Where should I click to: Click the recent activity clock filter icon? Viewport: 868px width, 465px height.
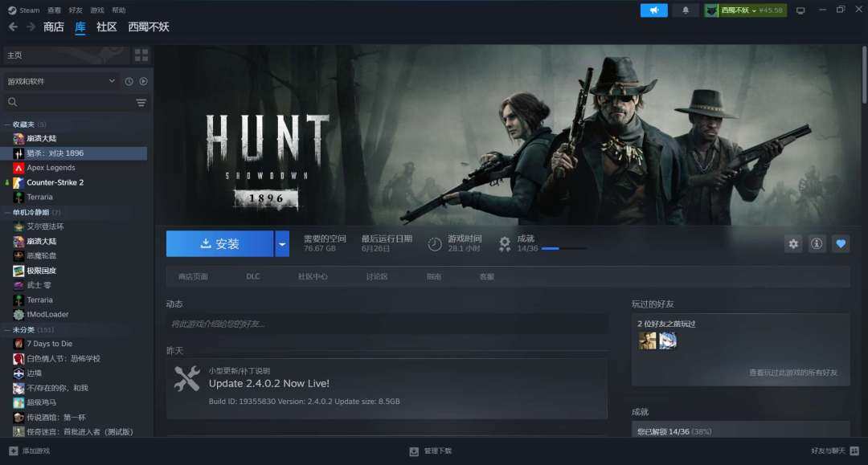129,81
